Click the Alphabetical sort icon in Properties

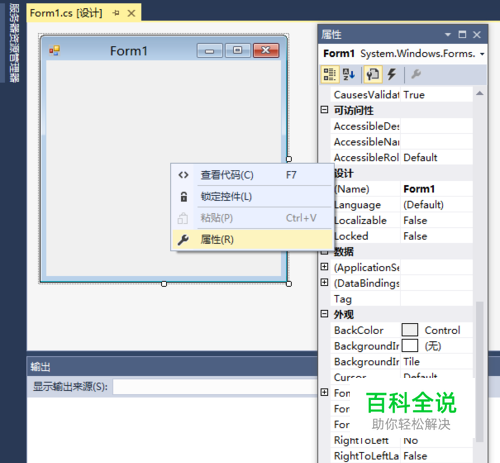pos(349,74)
